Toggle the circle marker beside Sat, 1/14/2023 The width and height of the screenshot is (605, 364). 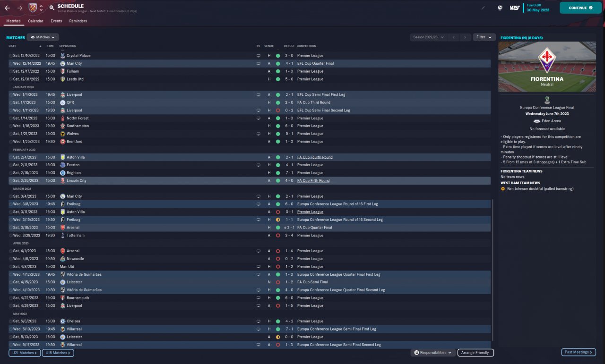pyautogui.click(x=11, y=118)
